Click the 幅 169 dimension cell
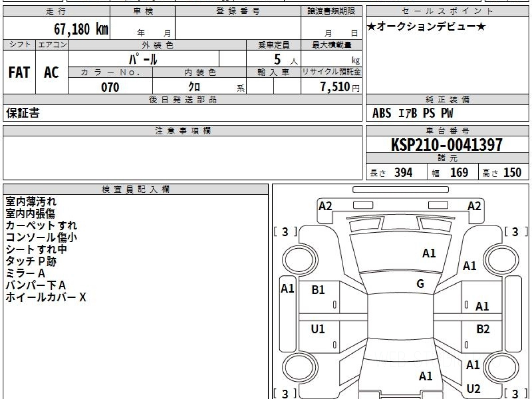Viewport: 532px width, 399px height. click(x=453, y=173)
